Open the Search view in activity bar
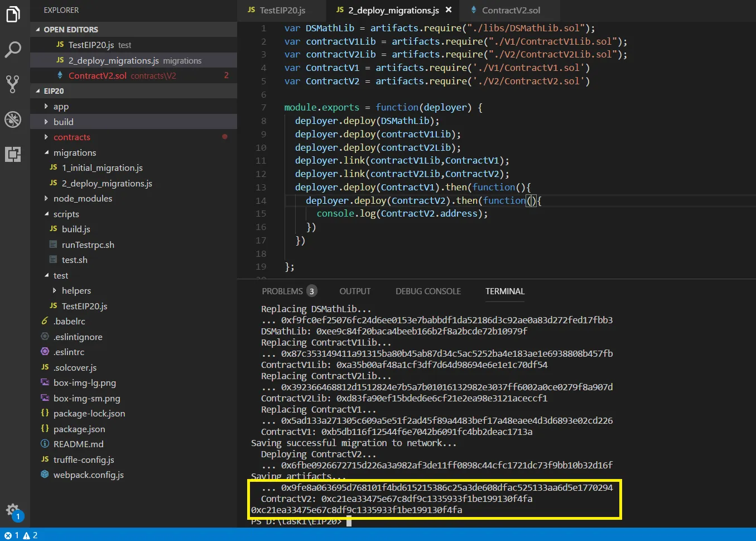 tap(13, 50)
